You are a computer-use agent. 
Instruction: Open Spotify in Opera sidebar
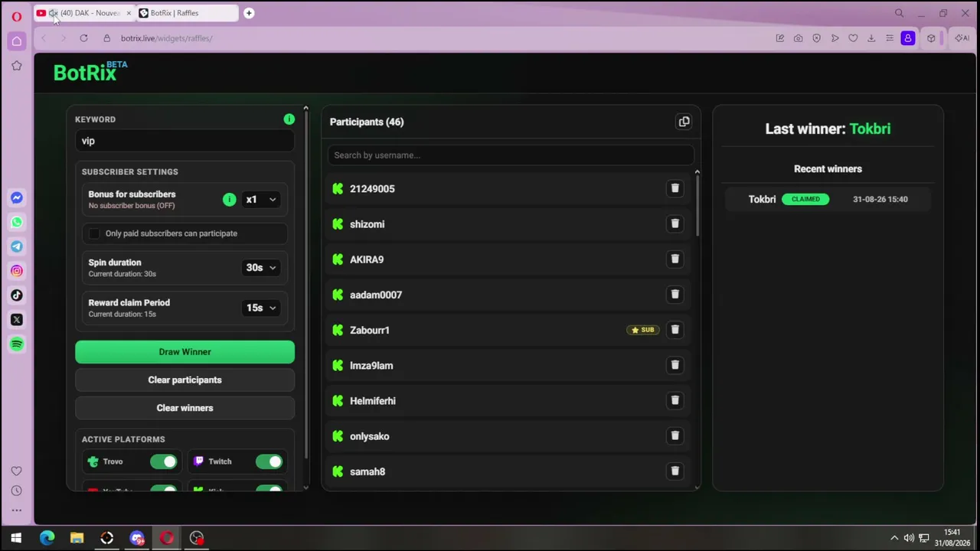[17, 344]
